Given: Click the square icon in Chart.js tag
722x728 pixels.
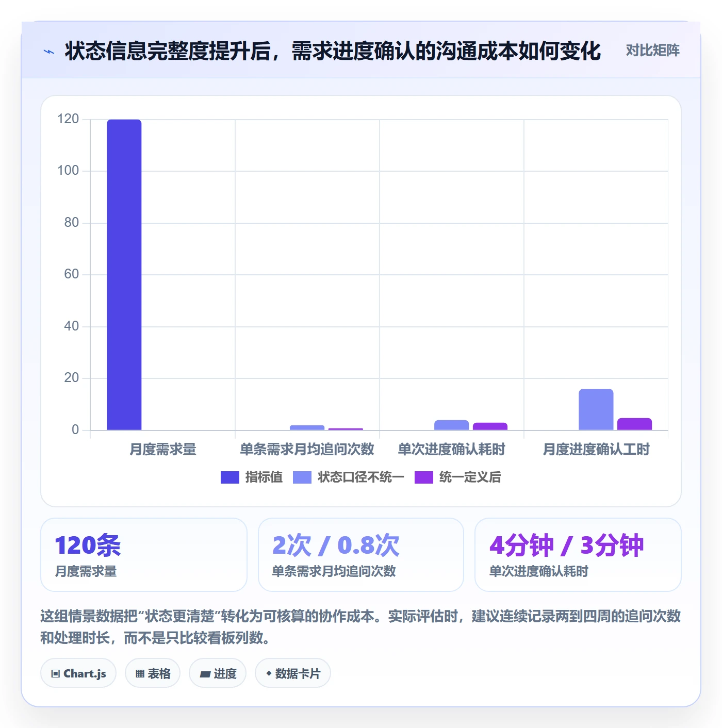Looking at the screenshot, I should click(x=56, y=673).
